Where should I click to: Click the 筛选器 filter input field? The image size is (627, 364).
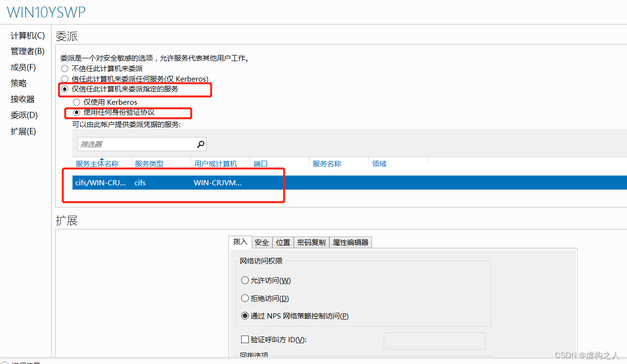click(142, 144)
